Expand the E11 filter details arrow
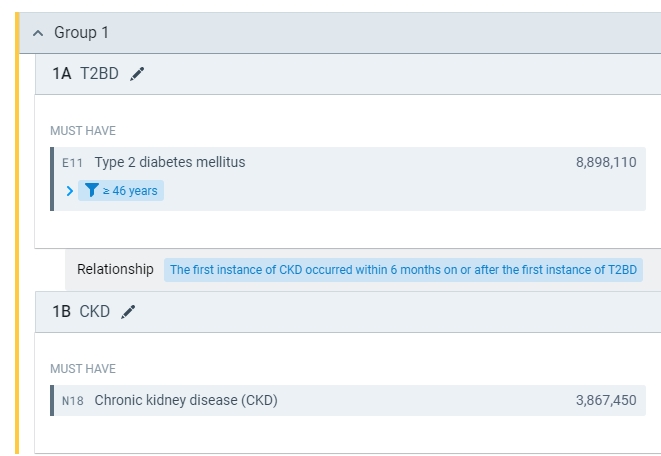Screen dimensions: 661x456 coord(69,191)
